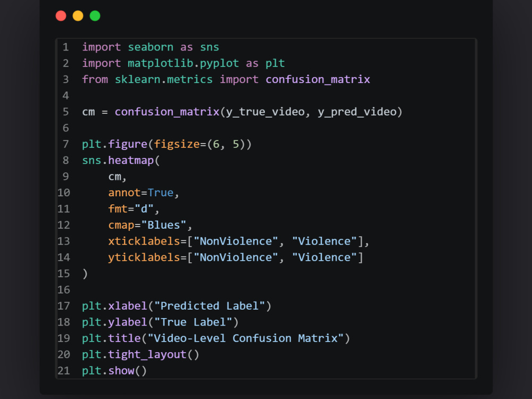Click 'cm,' on line 9
532x399 pixels.
pyautogui.click(x=117, y=177)
